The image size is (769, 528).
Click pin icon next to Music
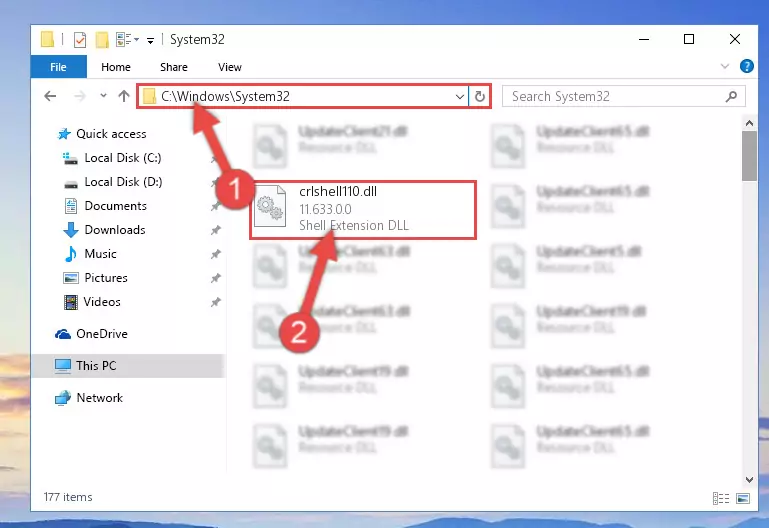click(x=215, y=254)
